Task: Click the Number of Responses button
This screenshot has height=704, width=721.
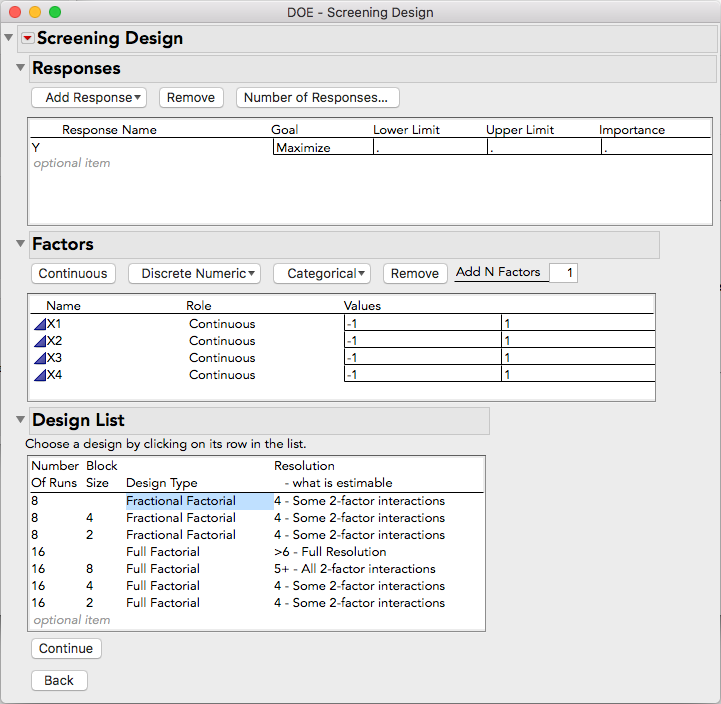Action: (317, 97)
